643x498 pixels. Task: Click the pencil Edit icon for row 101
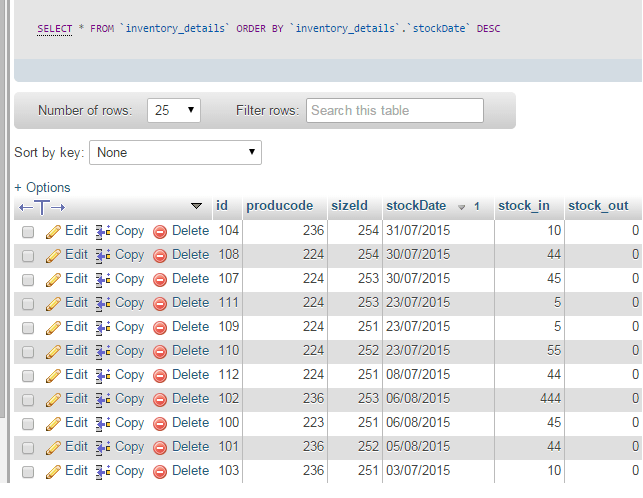click(53, 448)
